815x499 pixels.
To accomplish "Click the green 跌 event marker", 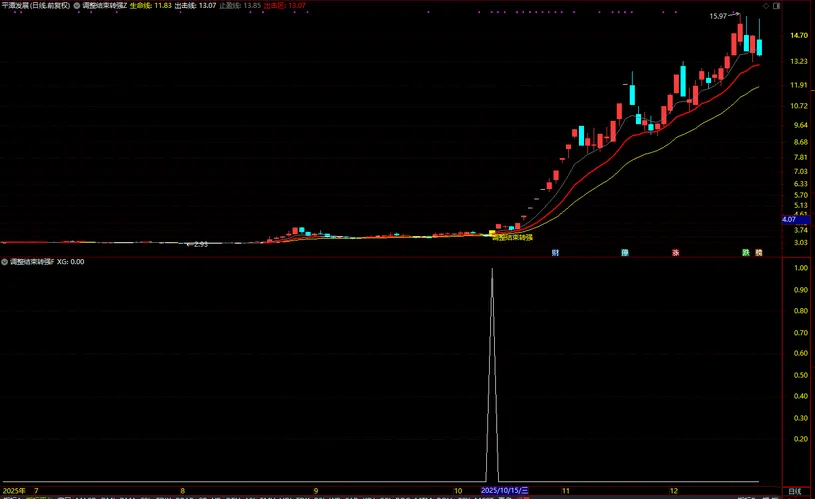I will (745, 253).
